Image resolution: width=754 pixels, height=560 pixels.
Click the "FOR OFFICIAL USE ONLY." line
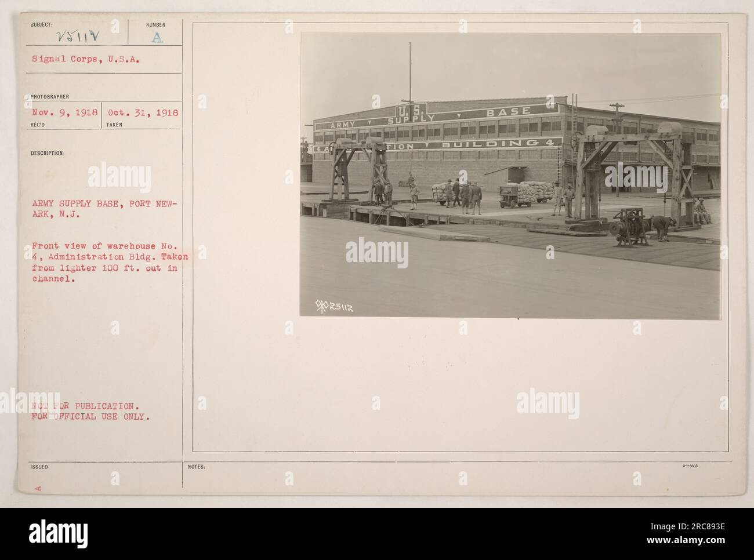pyautogui.click(x=92, y=416)
